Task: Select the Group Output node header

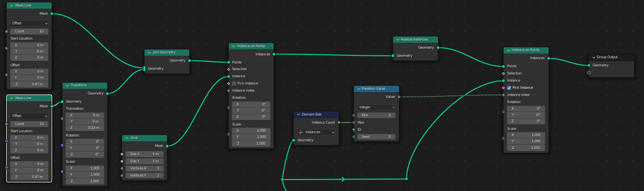Action: [x=612, y=57]
